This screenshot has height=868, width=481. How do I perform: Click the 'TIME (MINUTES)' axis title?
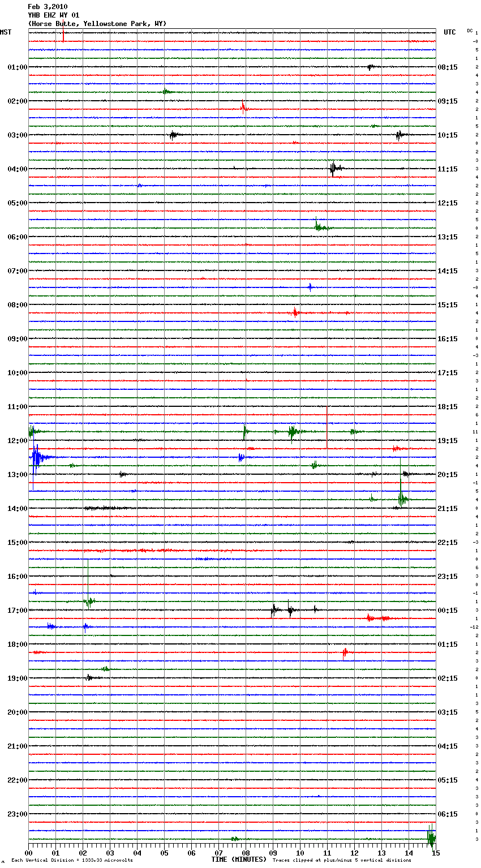[x=239, y=860]
